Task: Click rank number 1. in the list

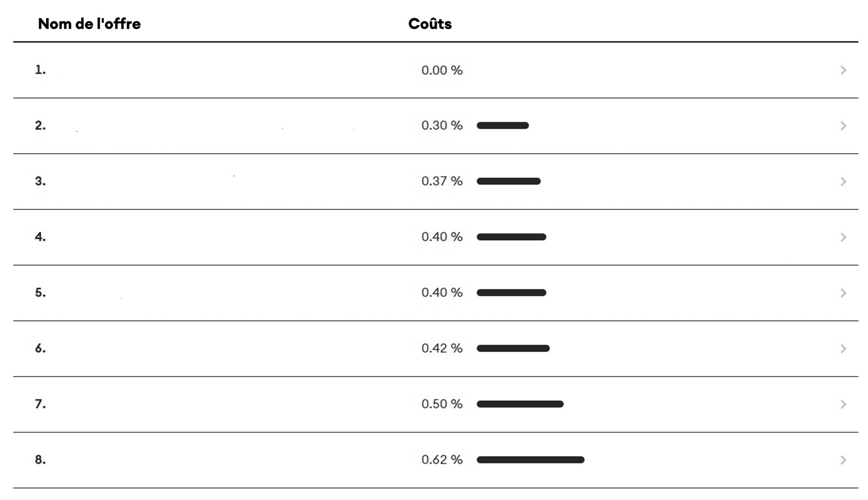Action: [40, 70]
